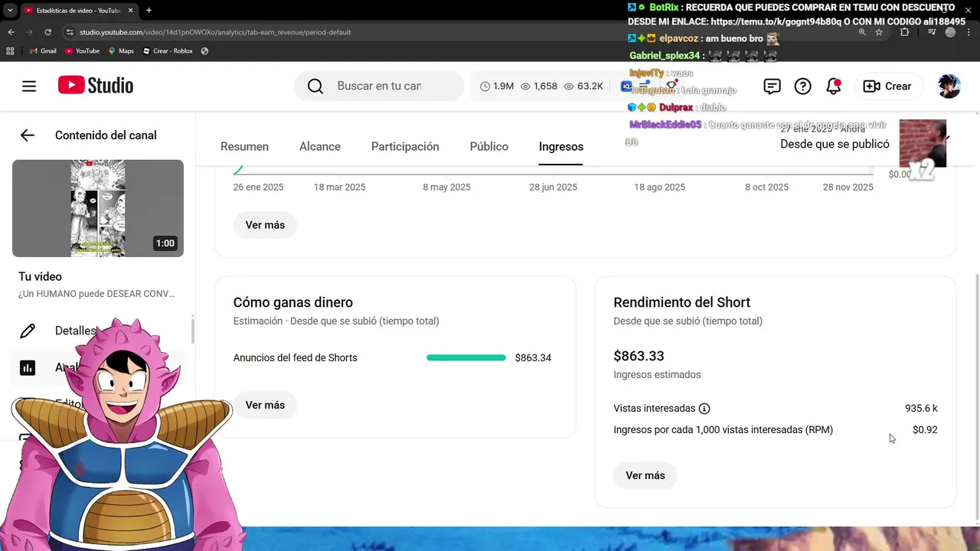980x551 pixels.
Task: Click the video thumbnail in the sidebar
Action: 98,208
